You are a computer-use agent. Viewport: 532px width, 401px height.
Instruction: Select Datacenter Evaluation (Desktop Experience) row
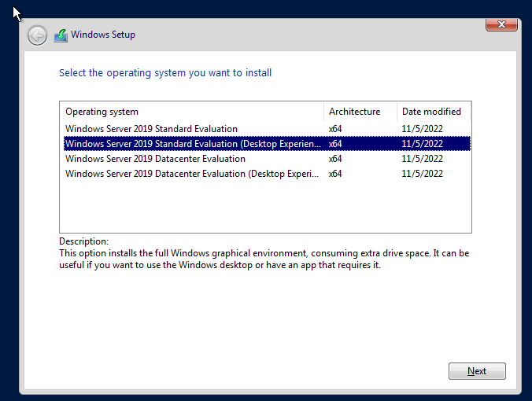coord(267,174)
